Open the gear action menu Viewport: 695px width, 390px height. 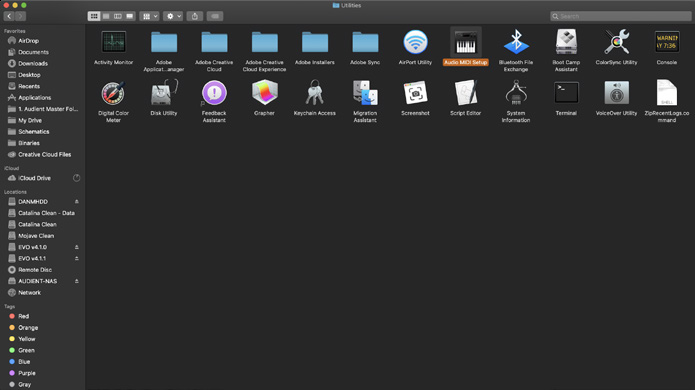pos(173,16)
